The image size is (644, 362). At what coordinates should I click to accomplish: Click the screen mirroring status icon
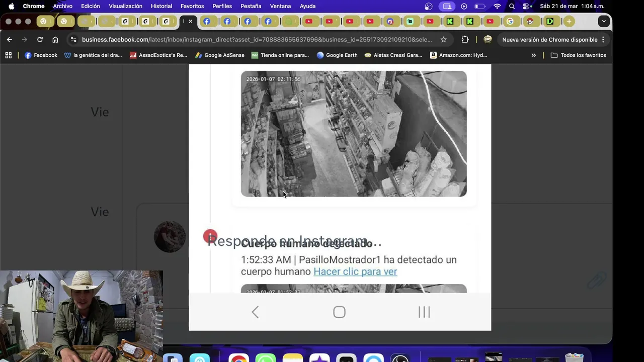447,6
